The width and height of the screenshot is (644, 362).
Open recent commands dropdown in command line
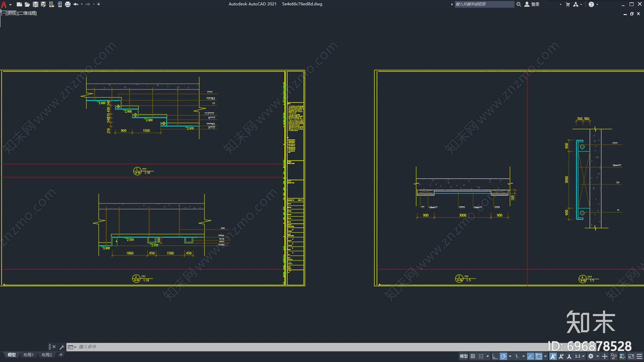click(x=72, y=347)
